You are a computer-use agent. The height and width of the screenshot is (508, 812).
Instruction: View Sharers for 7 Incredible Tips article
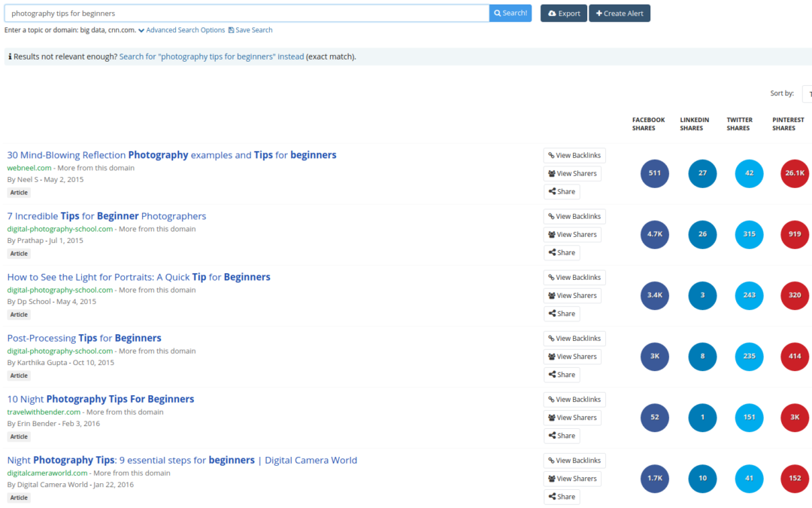572,235
